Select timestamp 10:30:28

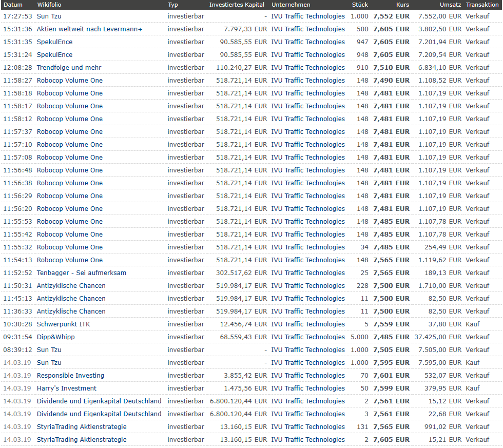tap(17, 324)
